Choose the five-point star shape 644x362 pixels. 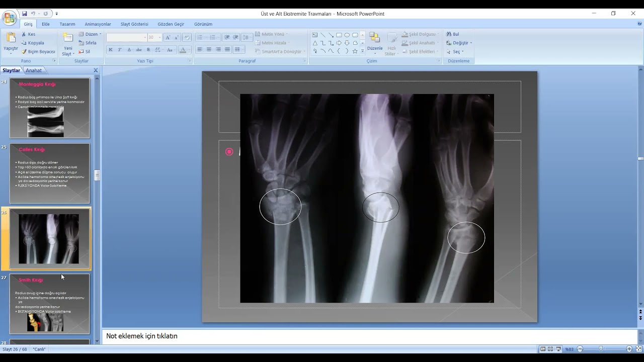(355, 51)
